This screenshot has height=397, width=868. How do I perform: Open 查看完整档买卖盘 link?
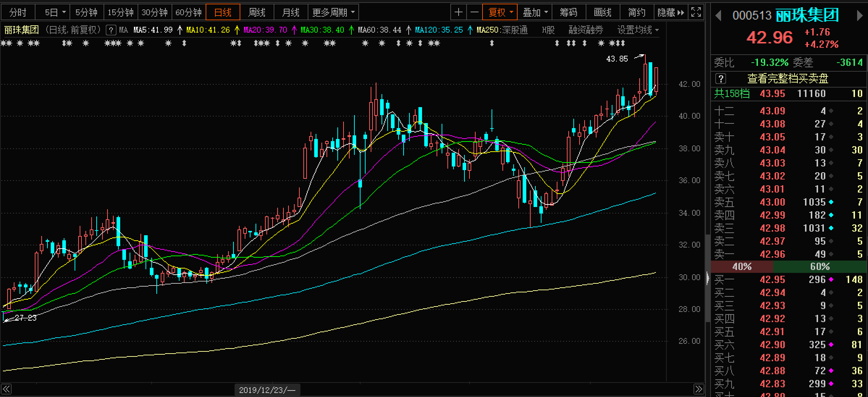(x=788, y=79)
